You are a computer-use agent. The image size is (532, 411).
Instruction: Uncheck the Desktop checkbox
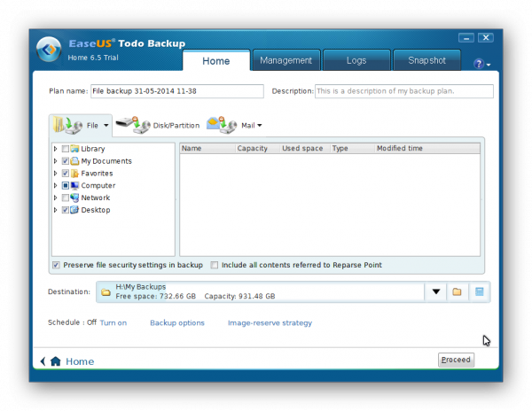click(65, 210)
